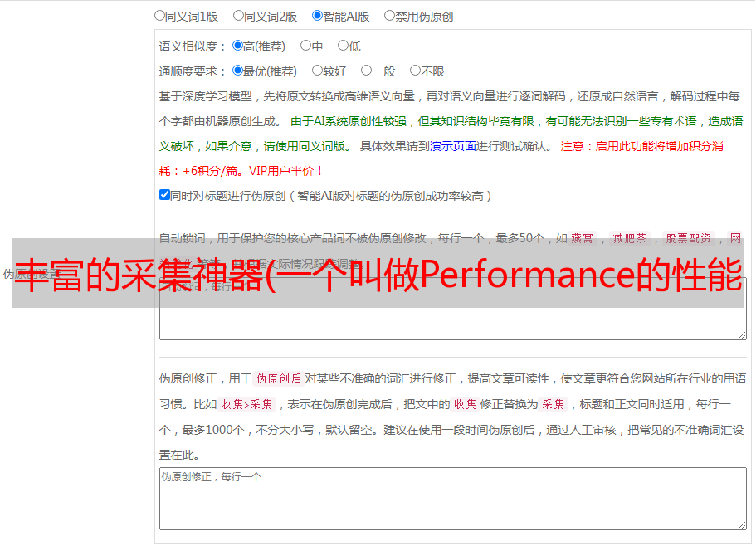Select the 同义词2版 radio option

[238, 16]
